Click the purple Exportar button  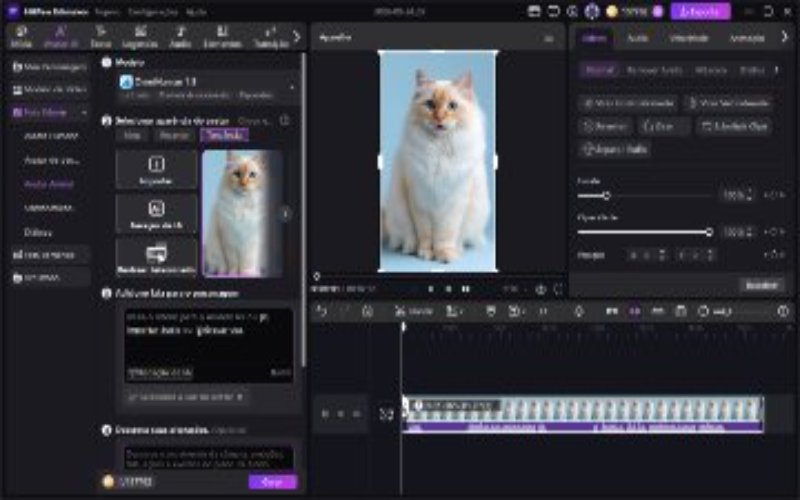click(x=700, y=11)
